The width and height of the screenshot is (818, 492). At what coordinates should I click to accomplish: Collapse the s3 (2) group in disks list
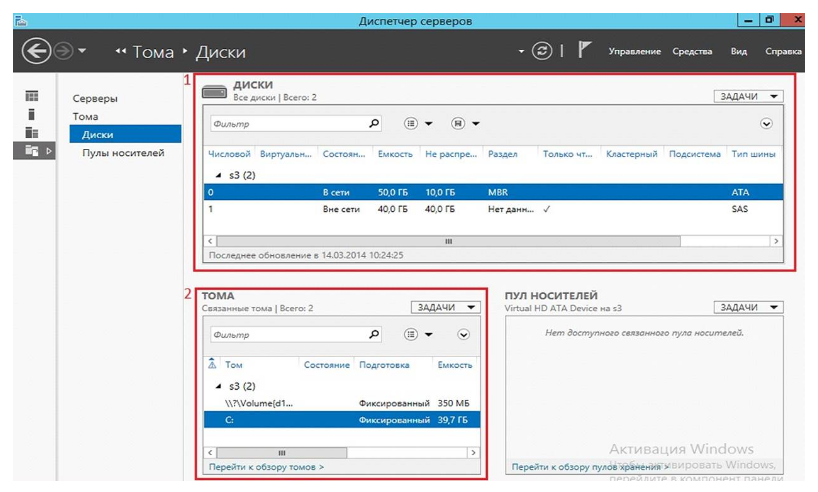[x=219, y=174]
